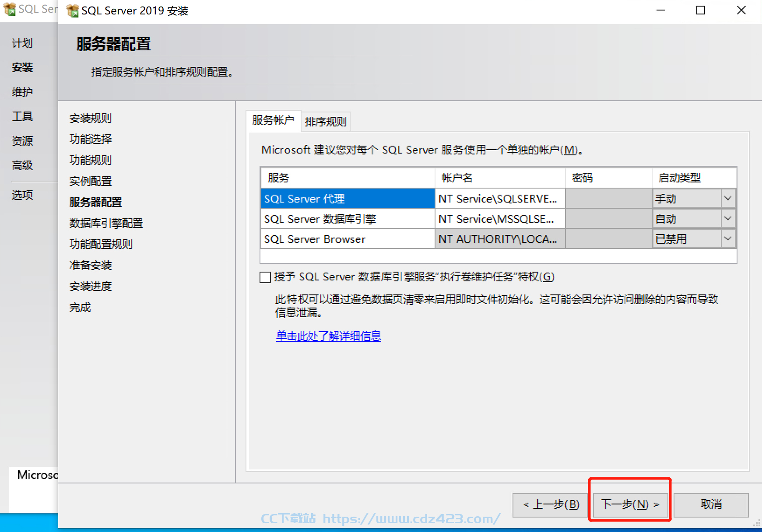Select 功能选择 step in the wizard list
The width and height of the screenshot is (762, 532).
coord(91,139)
